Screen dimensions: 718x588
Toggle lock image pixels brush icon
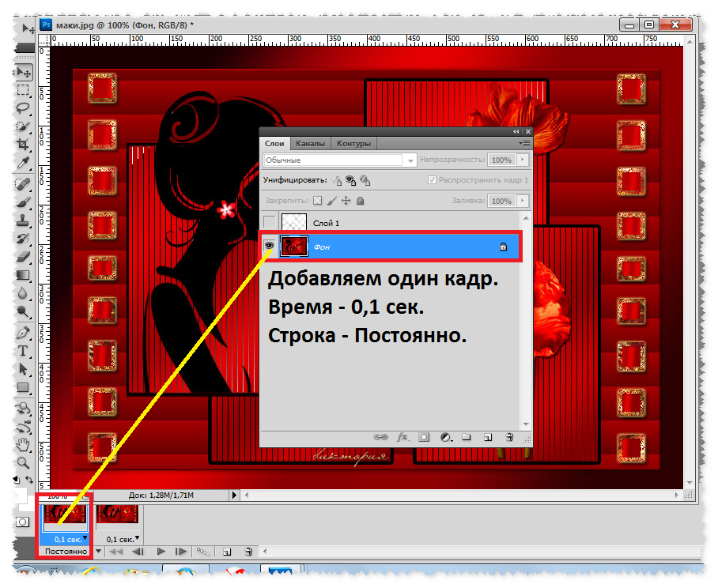pos(332,201)
